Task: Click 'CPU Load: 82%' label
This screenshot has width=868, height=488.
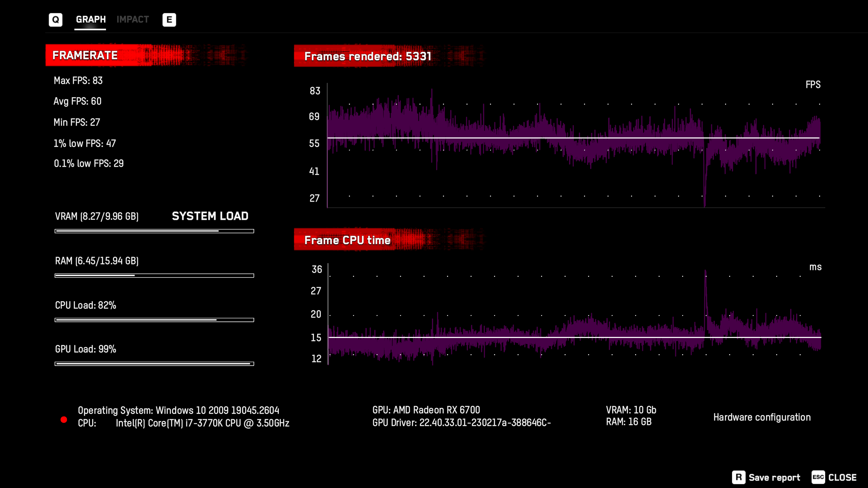Action: 86,305
